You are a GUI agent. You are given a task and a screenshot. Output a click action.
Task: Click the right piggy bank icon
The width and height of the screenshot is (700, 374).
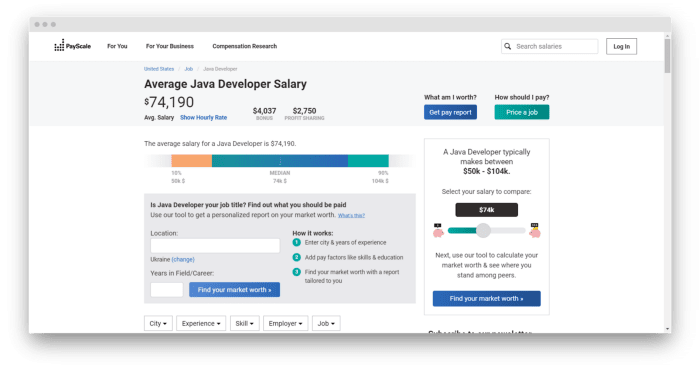point(535,231)
